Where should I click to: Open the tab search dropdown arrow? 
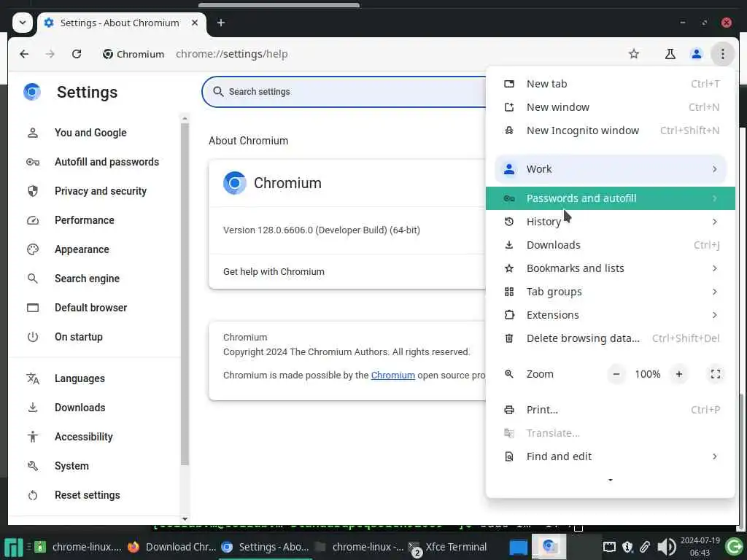(x=23, y=23)
